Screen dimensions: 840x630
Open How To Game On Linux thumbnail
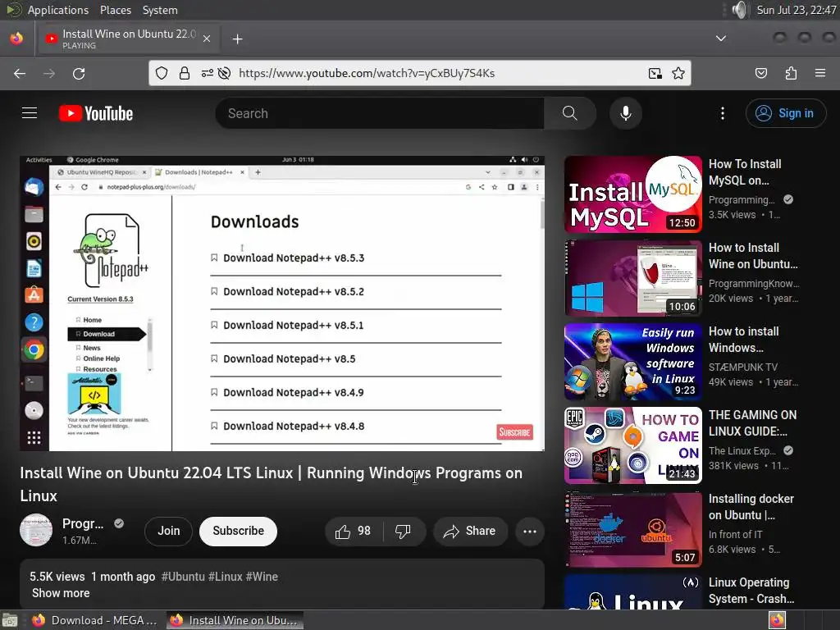click(x=632, y=445)
